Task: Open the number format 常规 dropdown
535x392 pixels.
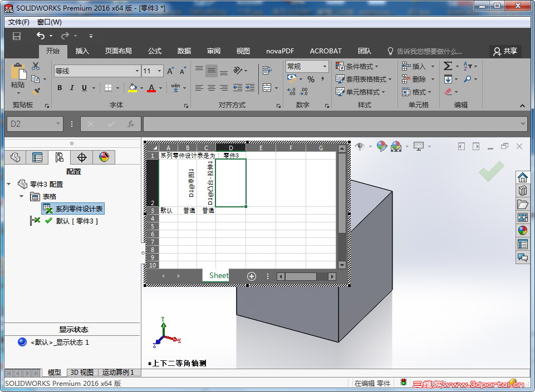Action: pos(325,66)
